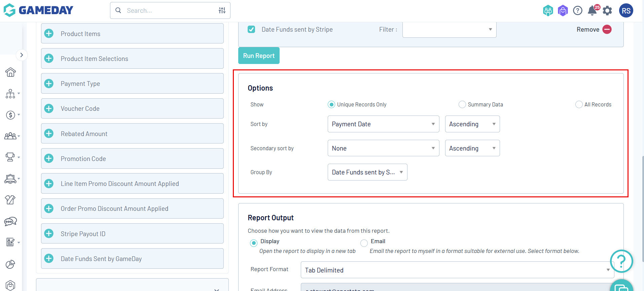
Task: Remove the Date Funds sent by Stripe field
Action: coord(594,29)
